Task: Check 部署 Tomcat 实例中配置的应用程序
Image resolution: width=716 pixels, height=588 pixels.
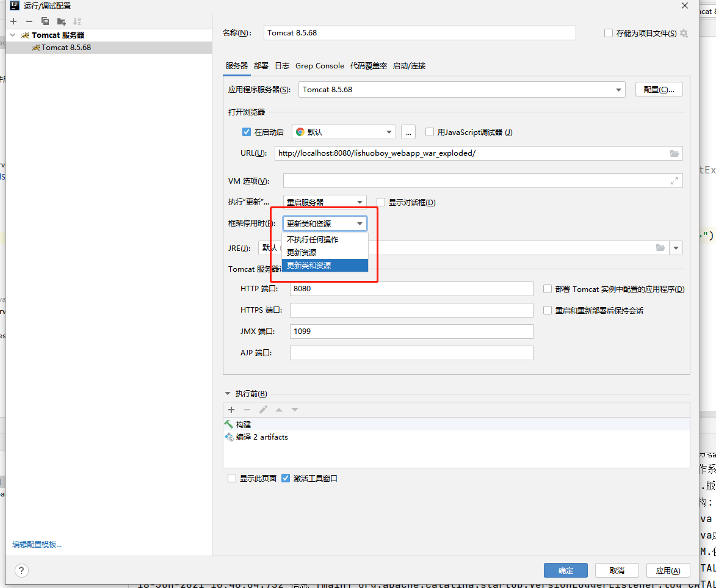Action: pos(548,289)
